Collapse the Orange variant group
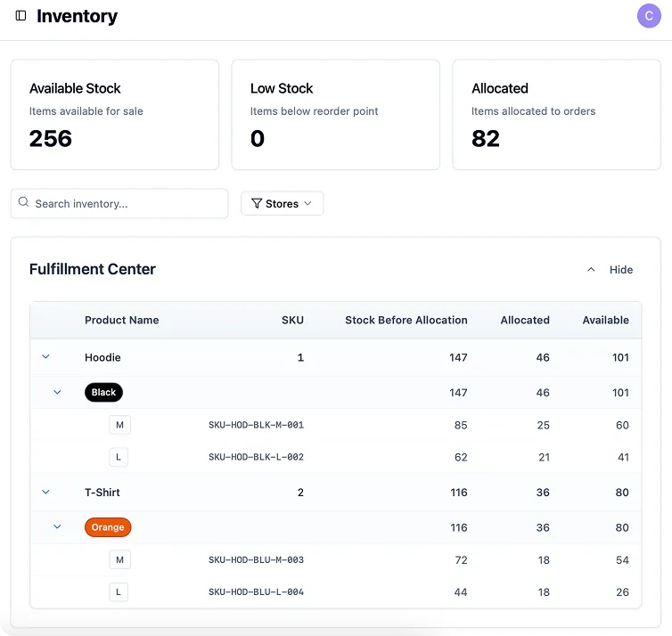Viewport: 672px width, 636px height. click(x=58, y=527)
